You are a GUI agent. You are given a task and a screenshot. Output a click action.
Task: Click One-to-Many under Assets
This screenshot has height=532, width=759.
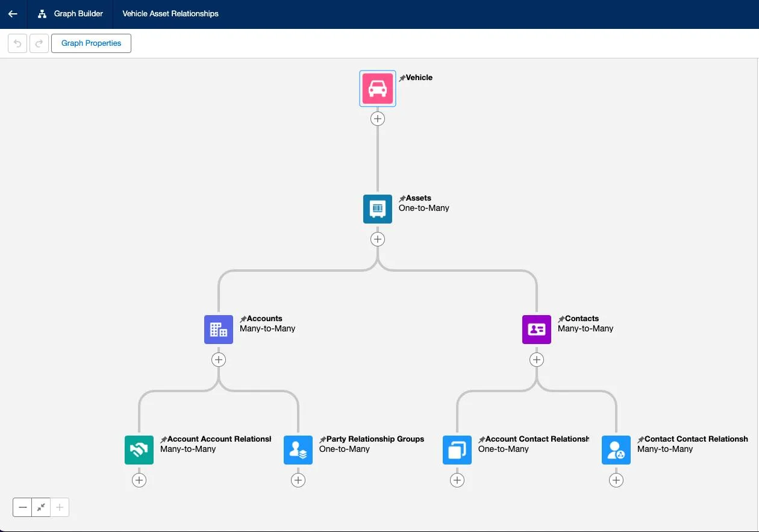point(424,208)
